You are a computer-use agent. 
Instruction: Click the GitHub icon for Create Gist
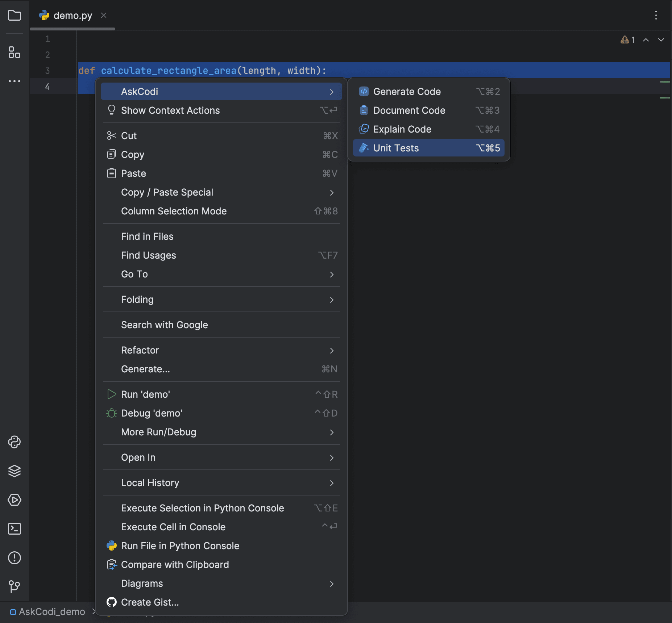(x=112, y=602)
